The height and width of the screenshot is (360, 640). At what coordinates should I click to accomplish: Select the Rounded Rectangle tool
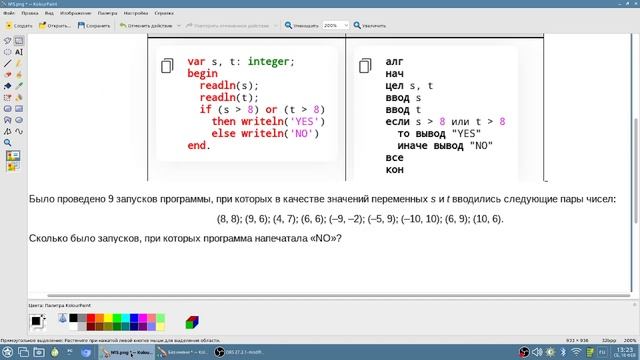[x=7, y=109]
